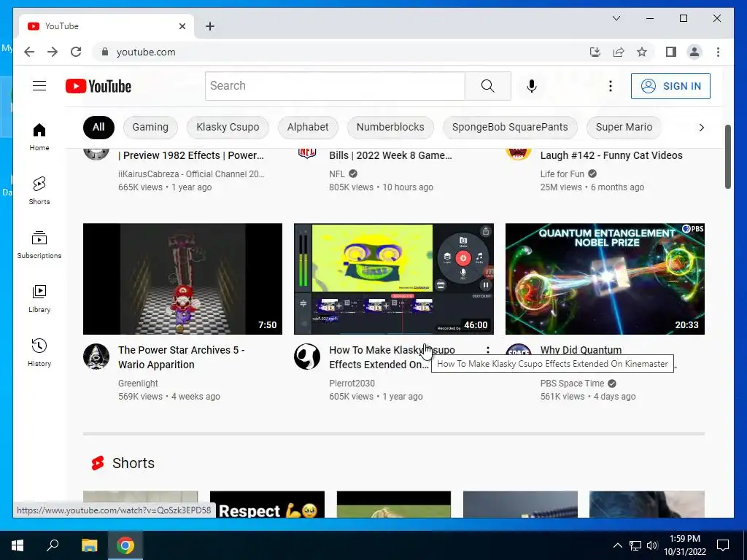Open the taskbar clock and date
Image resolution: width=747 pixels, height=560 pixels.
click(x=685, y=545)
